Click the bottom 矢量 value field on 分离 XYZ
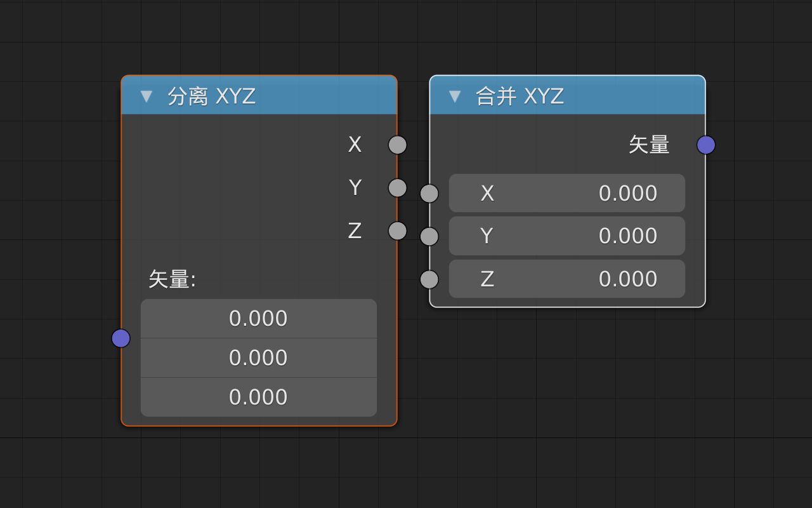Image resolution: width=812 pixels, height=508 pixels. pos(258,396)
